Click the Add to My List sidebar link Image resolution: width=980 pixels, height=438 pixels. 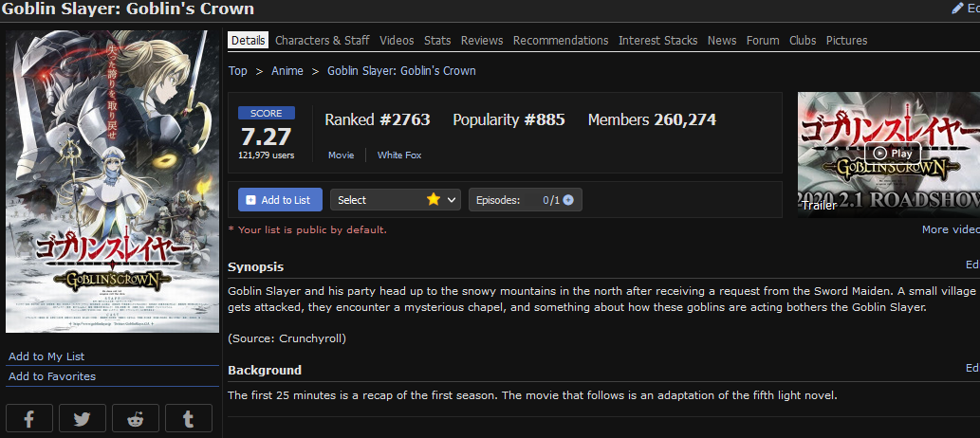coord(46,356)
